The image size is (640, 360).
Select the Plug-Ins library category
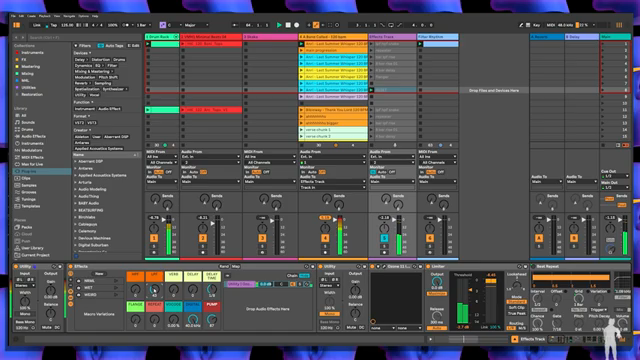pos(41,171)
